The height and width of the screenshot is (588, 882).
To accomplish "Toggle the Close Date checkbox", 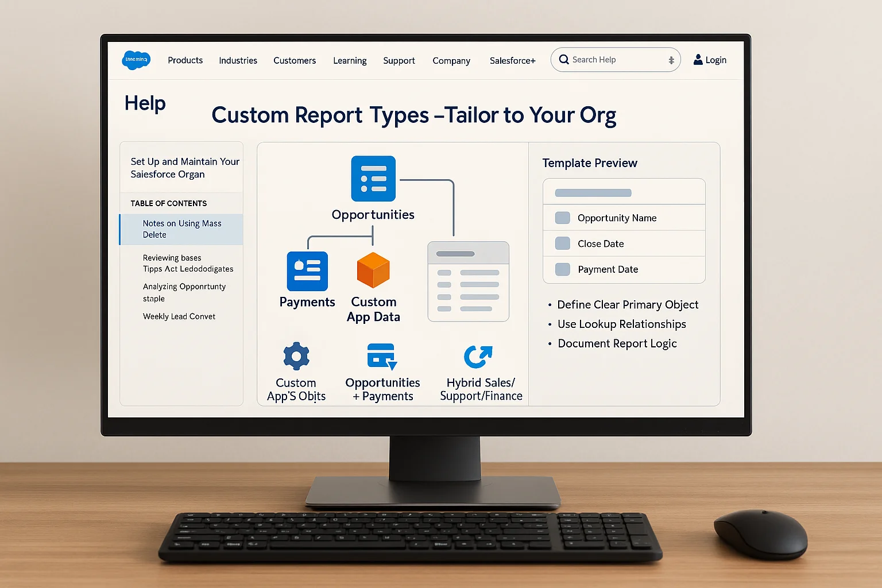I will 563,243.
